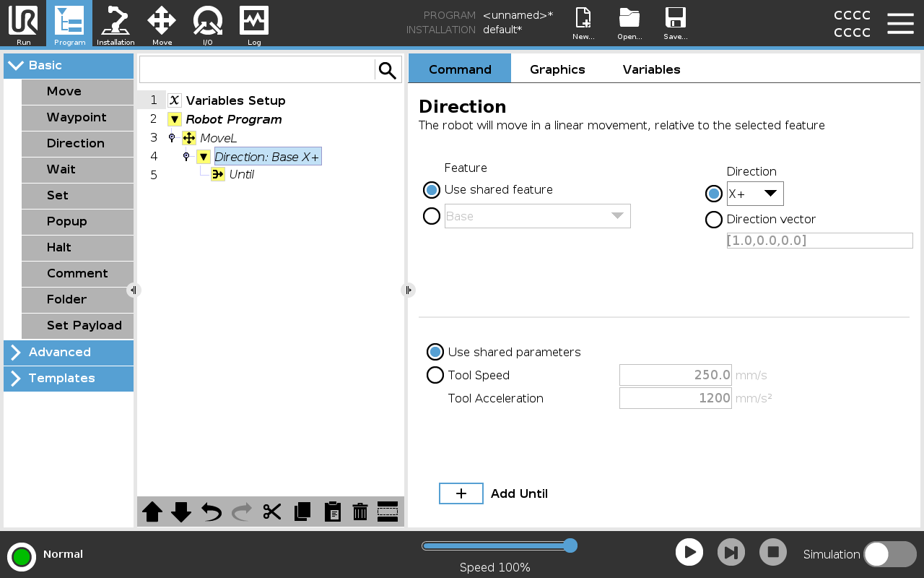Click the Save program icon
This screenshot has width=924, height=578.
(x=675, y=24)
